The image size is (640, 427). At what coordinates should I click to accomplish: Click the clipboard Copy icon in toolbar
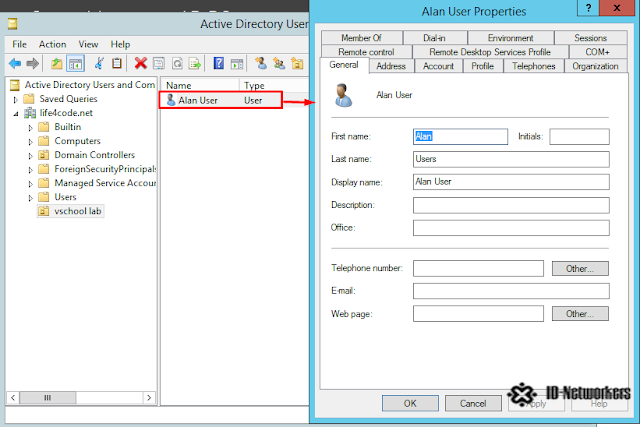tap(117, 63)
